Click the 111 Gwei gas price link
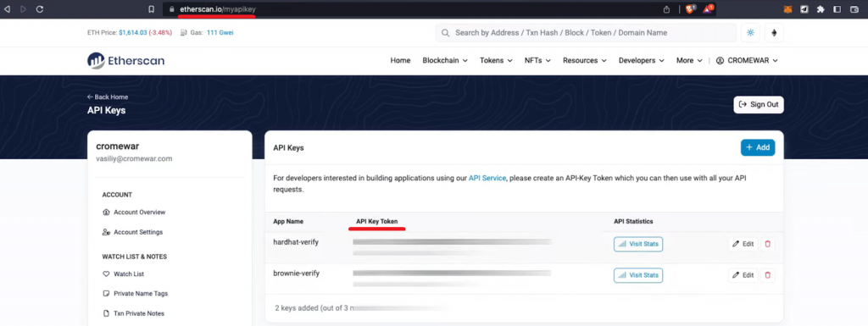 [220, 32]
